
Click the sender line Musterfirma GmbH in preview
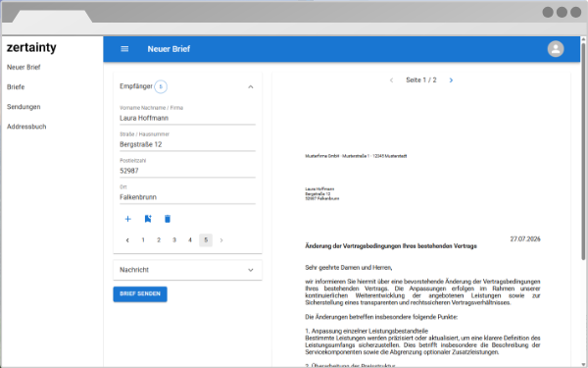click(x=356, y=156)
